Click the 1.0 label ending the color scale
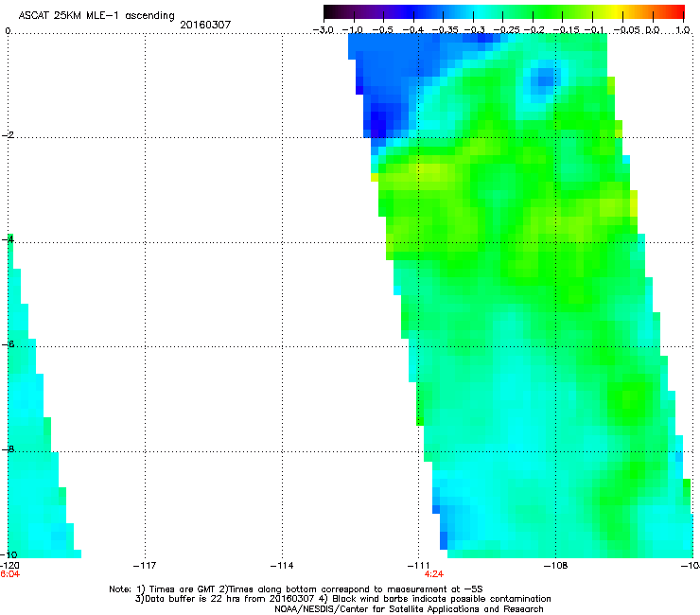Viewport: 700px width, 615px height. pyautogui.click(x=683, y=30)
